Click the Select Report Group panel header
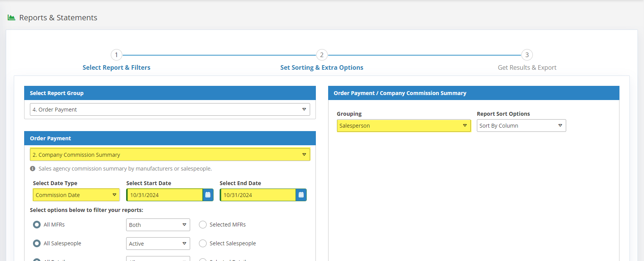This screenshot has height=261, width=644. click(170, 93)
